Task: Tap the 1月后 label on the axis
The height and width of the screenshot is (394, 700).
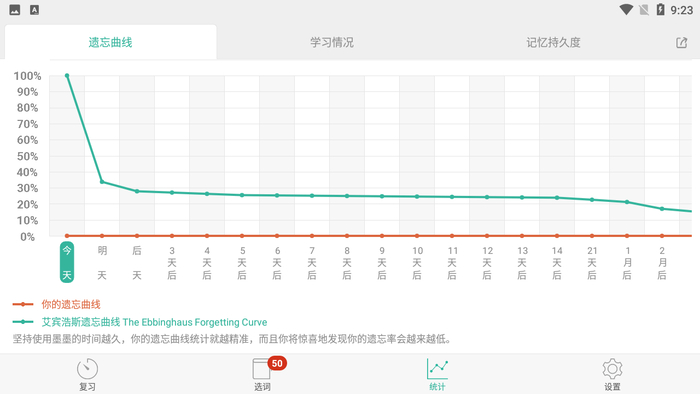Action: pos(627,263)
